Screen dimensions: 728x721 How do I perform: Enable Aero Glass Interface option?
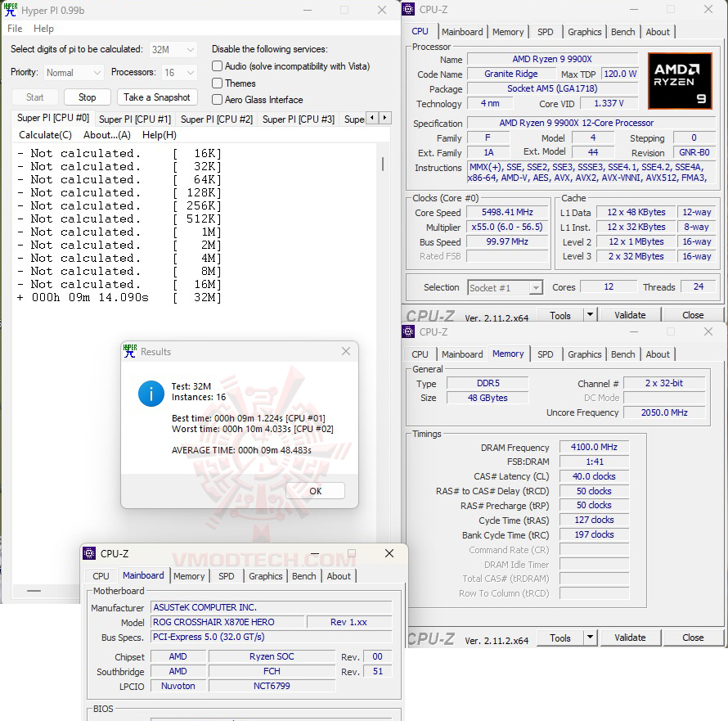[x=217, y=101]
